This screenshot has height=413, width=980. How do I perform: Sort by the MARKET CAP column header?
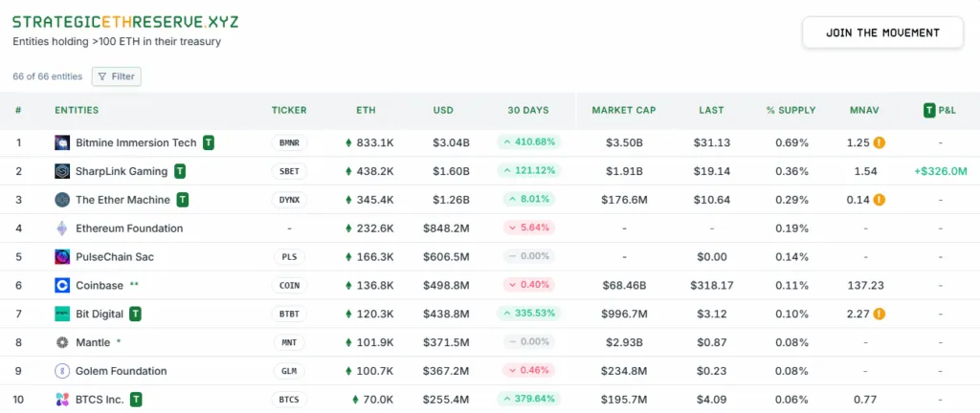point(624,111)
